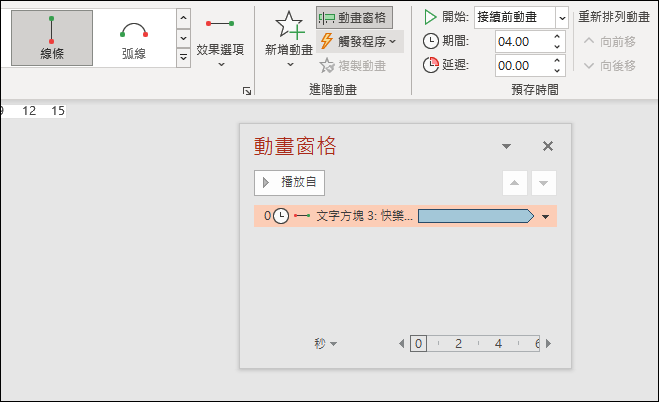Viewport: 659px width, 402px height.
Task: Click the 期間 clock icon
Action: point(430,41)
